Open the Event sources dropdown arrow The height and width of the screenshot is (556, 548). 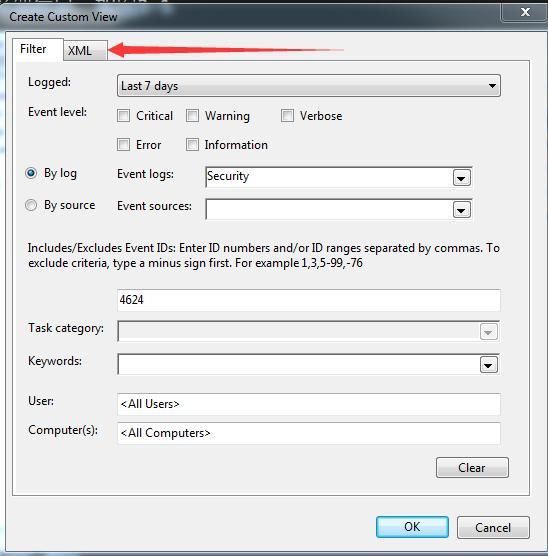click(x=461, y=210)
